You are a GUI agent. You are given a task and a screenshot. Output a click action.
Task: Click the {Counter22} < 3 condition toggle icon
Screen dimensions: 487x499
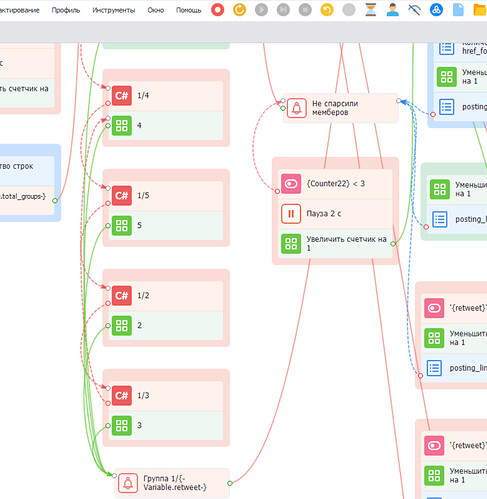coord(291,184)
